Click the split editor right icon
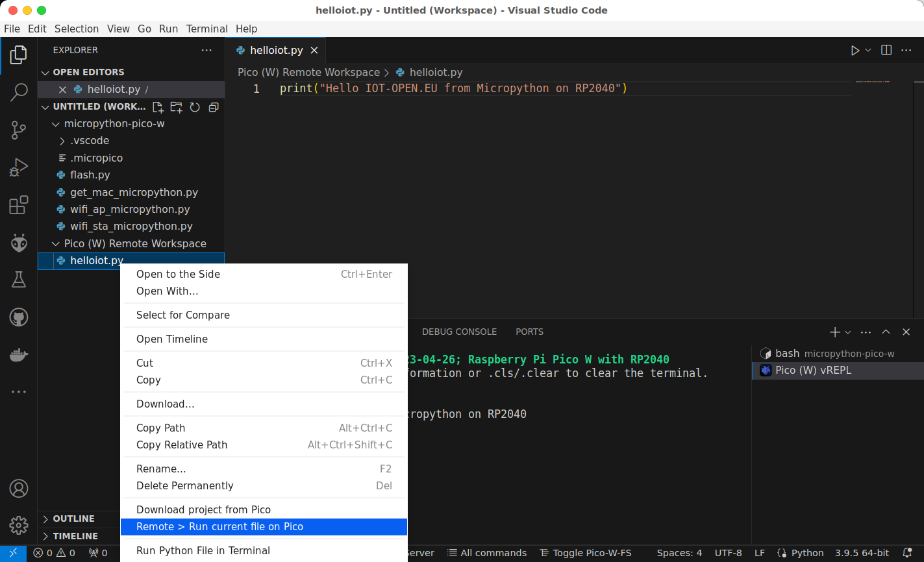 886,51
